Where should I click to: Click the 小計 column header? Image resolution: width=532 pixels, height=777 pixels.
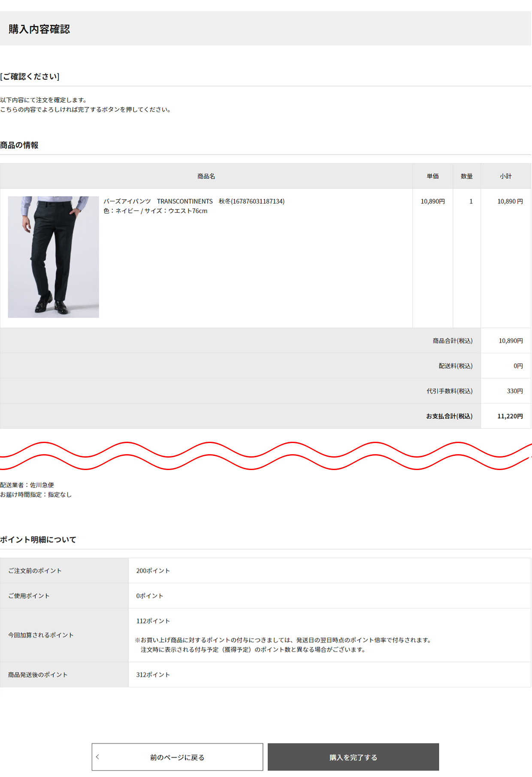click(505, 176)
